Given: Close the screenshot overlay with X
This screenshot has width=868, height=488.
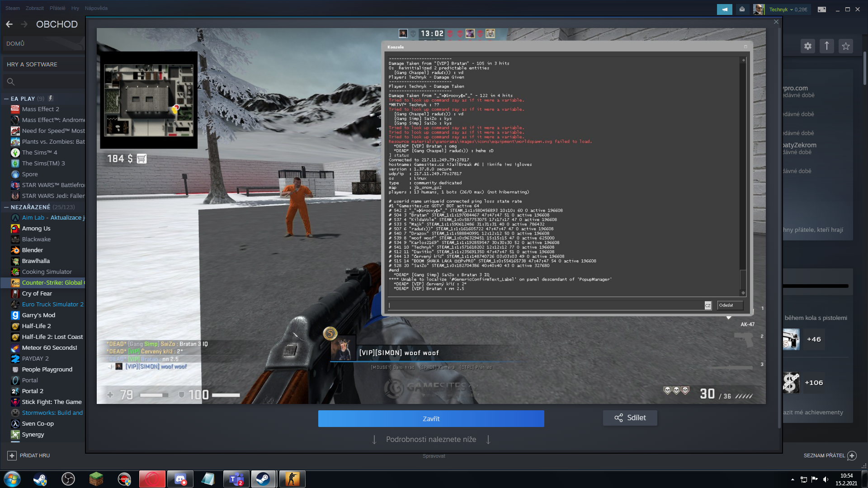Looking at the screenshot, I should (x=776, y=22).
